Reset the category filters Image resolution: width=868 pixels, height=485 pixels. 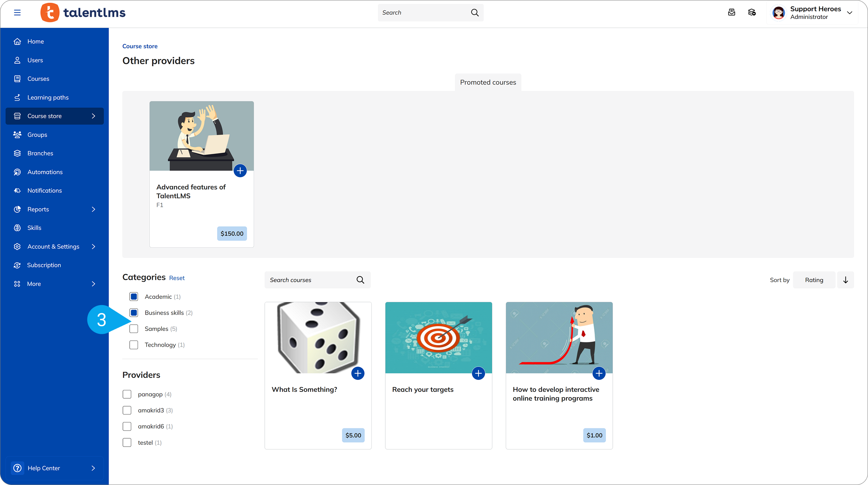[x=177, y=278]
